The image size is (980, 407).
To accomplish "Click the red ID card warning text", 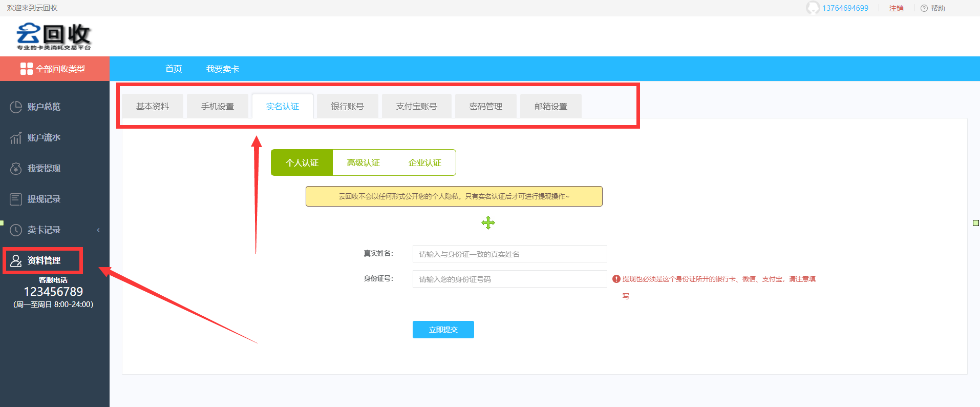I will pos(719,287).
